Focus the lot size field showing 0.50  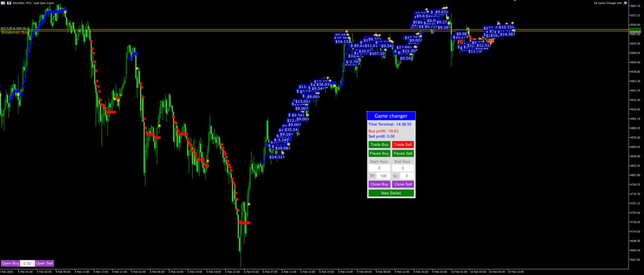(27, 263)
